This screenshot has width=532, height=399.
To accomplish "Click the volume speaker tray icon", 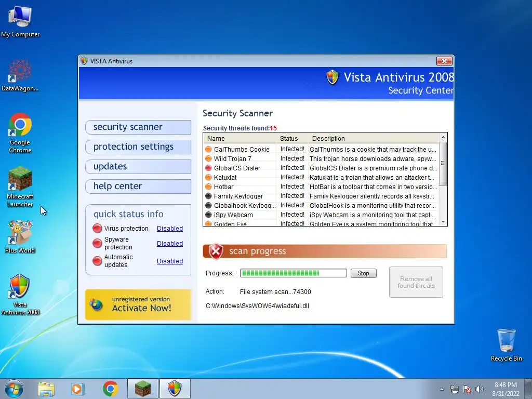I will 479,389.
